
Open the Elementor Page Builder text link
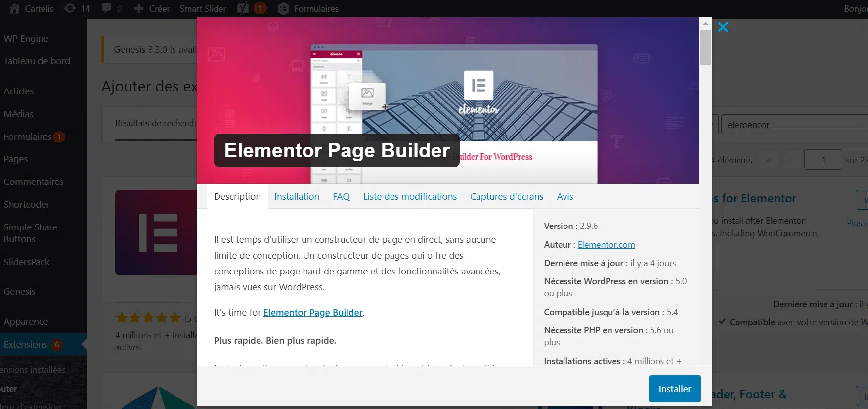pyautogui.click(x=313, y=312)
